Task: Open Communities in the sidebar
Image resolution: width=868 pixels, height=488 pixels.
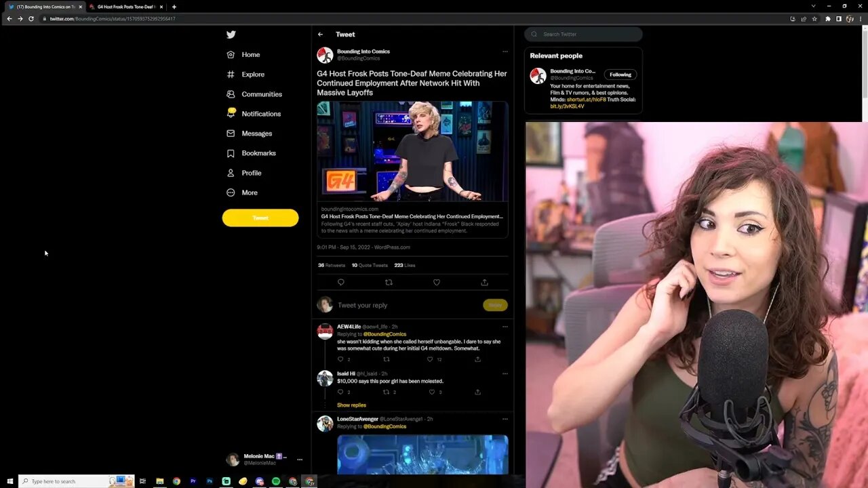Action: pyautogui.click(x=254, y=94)
